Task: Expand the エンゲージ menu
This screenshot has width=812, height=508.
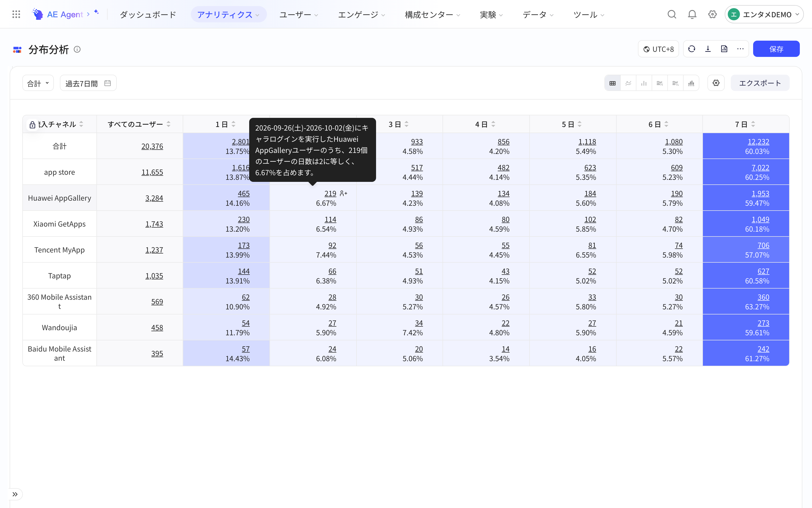Action: 361,14
